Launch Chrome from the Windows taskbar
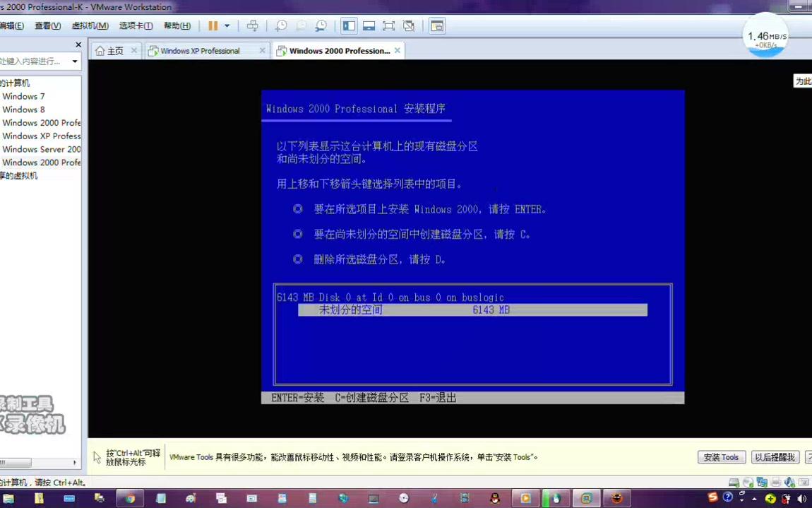Viewport: 812px width, 508px height. tap(130, 498)
